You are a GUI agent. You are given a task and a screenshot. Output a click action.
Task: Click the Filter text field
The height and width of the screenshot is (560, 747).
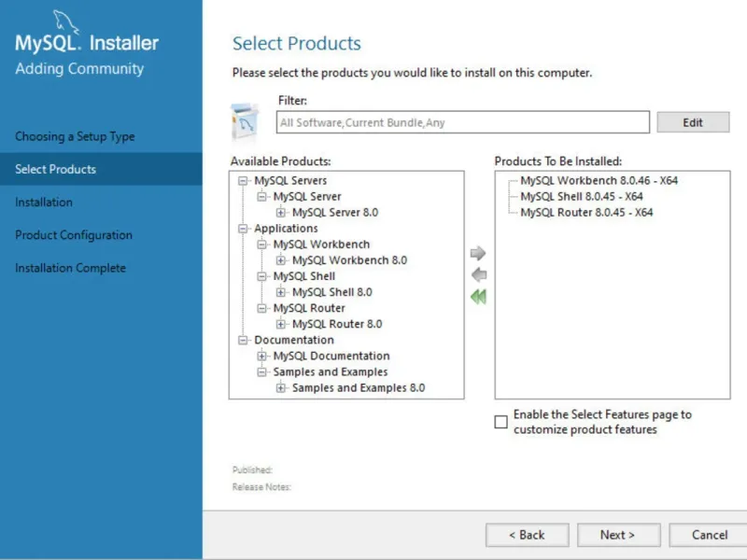click(x=462, y=122)
